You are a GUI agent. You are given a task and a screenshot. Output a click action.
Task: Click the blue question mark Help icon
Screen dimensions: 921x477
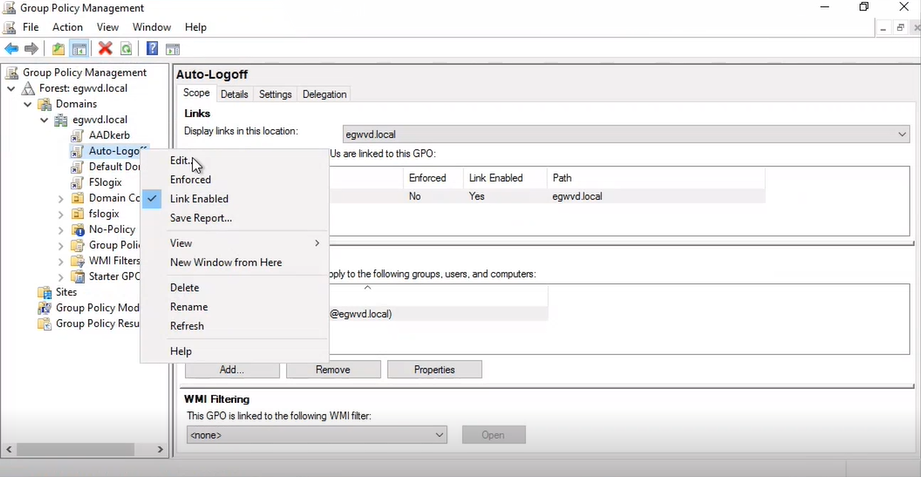pyautogui.click(x=152, y=49)
